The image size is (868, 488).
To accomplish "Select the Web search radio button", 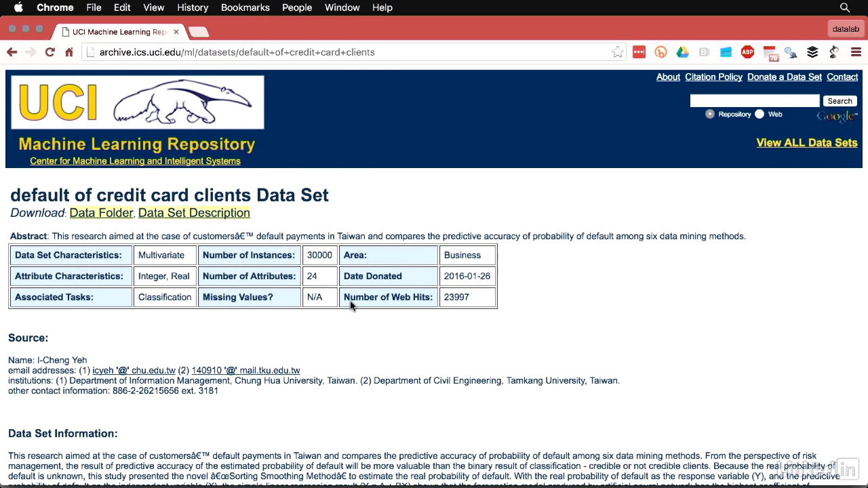I will coord(759,114).
